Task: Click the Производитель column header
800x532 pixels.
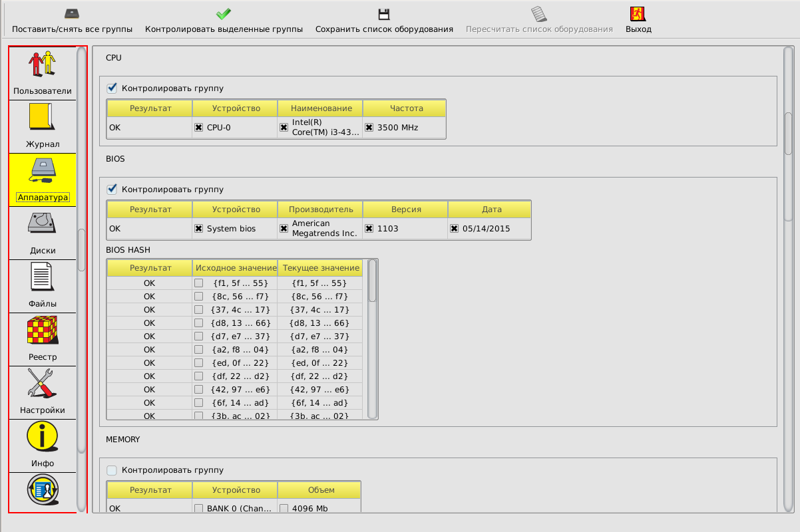Action: (320, 209)
